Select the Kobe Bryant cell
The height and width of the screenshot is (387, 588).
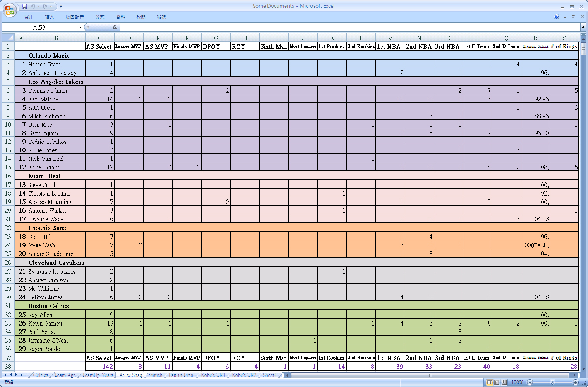[57, 167]
